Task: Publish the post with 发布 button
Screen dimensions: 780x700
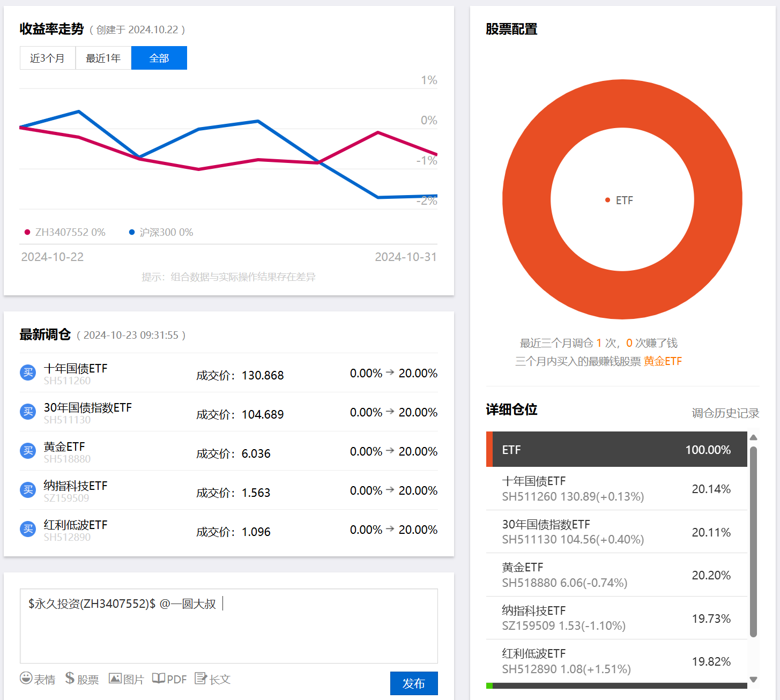Action: coord(414,683)
